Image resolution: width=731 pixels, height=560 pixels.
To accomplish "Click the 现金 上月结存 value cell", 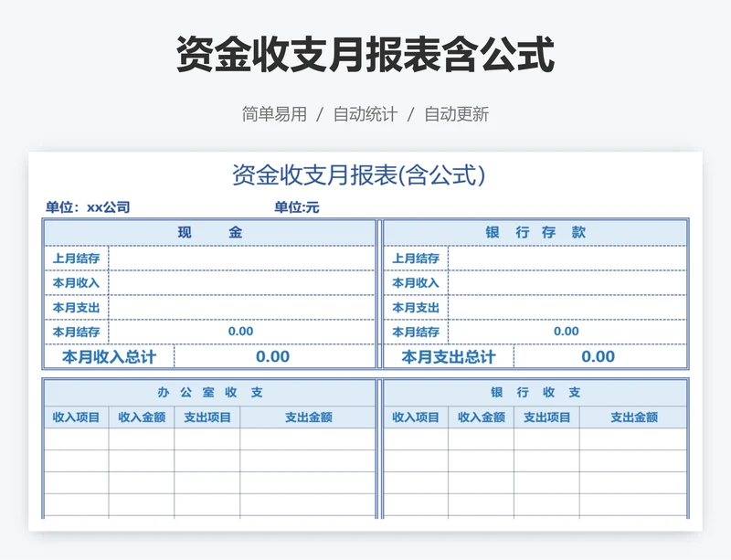I will click(x=241, y=259).
